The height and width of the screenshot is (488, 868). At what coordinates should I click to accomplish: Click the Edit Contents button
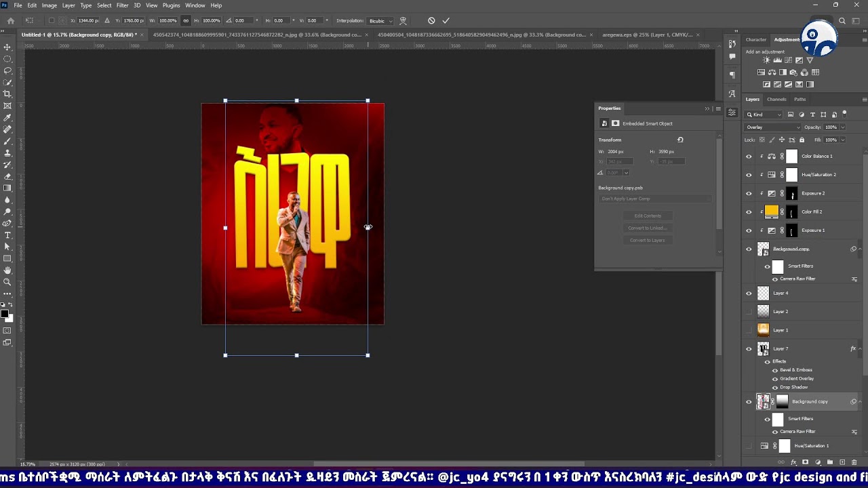pos(648,216)
